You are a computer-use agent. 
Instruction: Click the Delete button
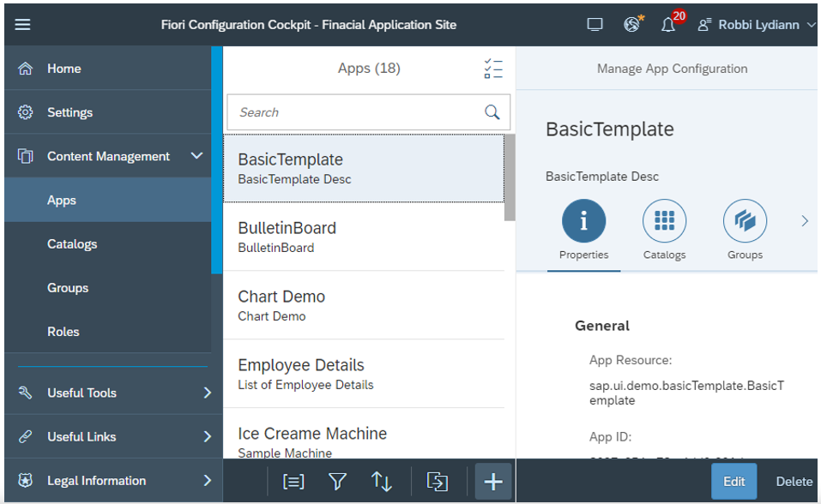(x=794, y=482)
